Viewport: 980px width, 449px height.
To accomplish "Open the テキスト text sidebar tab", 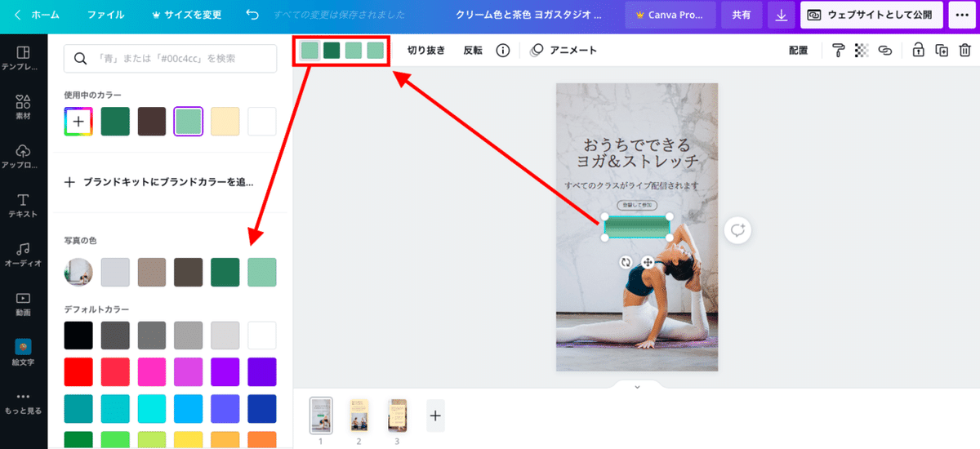I will (23, 207).
